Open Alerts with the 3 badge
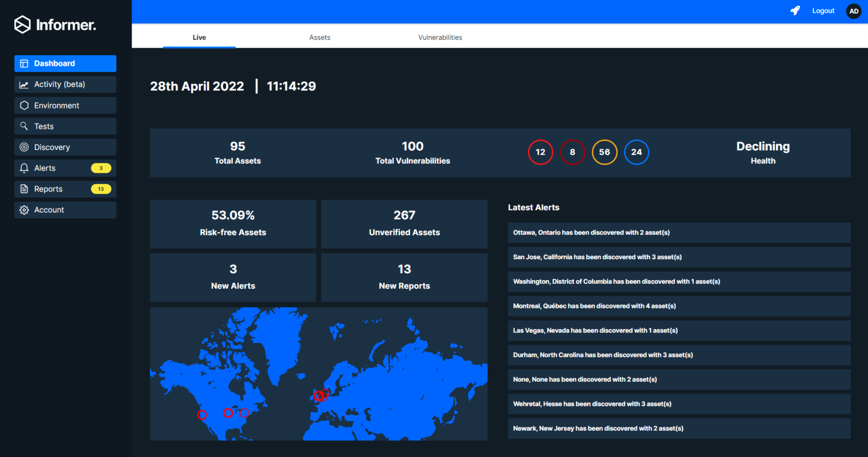This screenshot has width=868, height=457. tap(65, 168)
